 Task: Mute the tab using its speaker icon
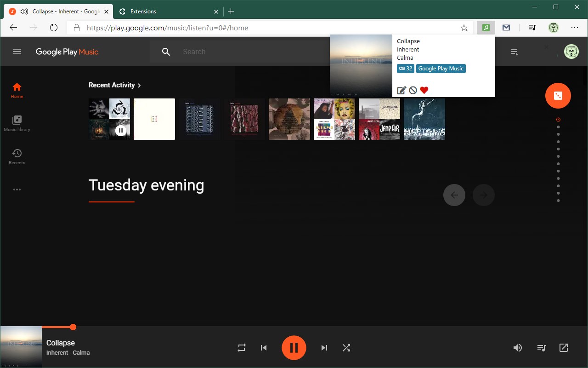pyautogui.click(x=24, y=11)
